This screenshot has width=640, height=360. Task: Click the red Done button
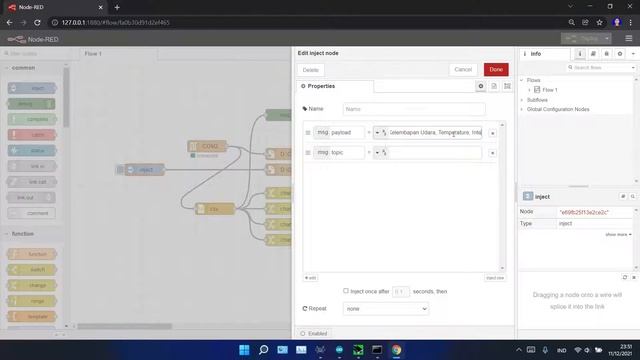click(496, 69)
